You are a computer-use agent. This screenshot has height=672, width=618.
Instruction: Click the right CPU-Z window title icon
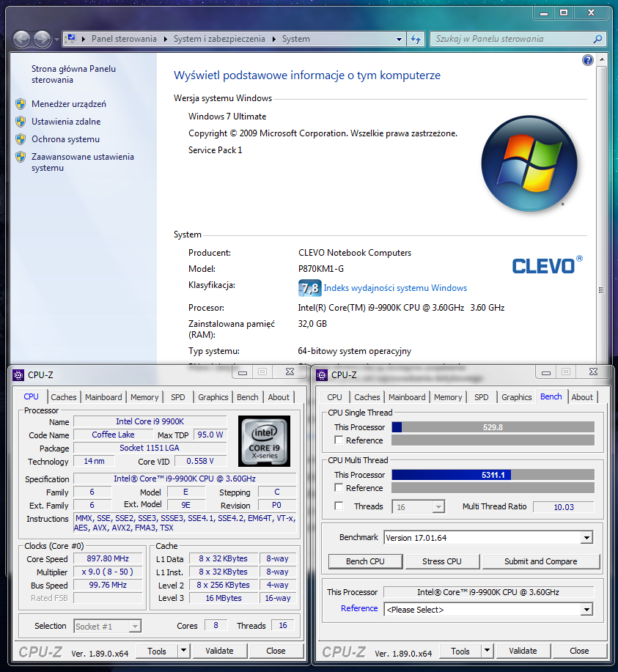coord(322,375)
